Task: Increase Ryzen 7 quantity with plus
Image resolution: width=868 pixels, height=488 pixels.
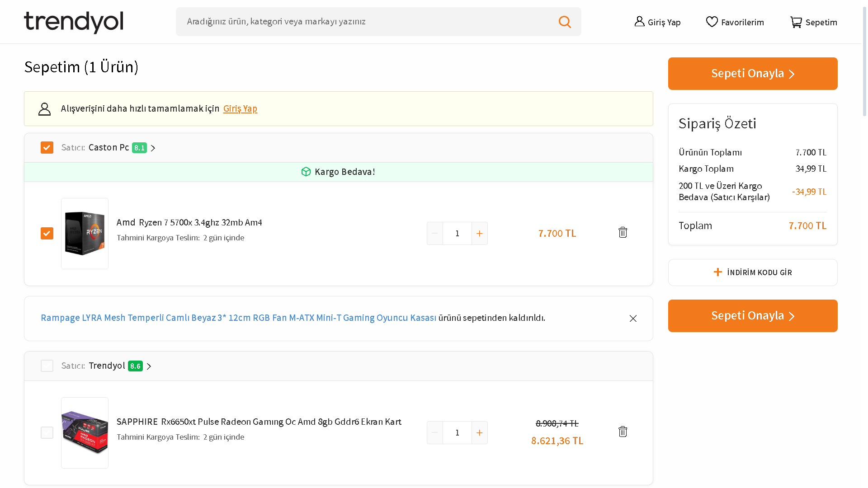Action: [x=479, y=234]
